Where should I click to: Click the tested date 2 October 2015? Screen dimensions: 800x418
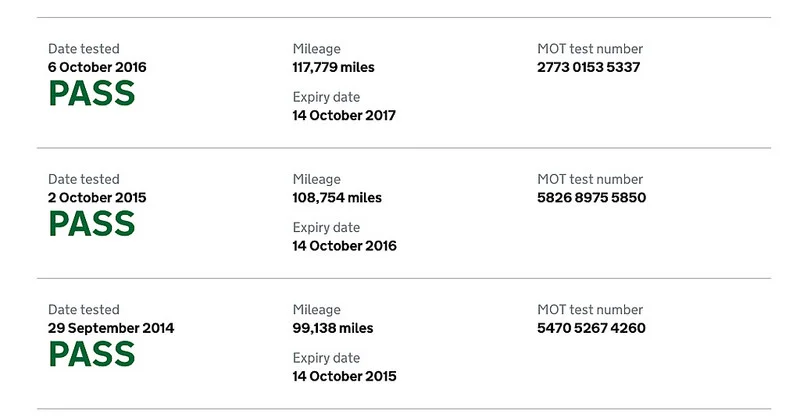[x=97, y=198]
